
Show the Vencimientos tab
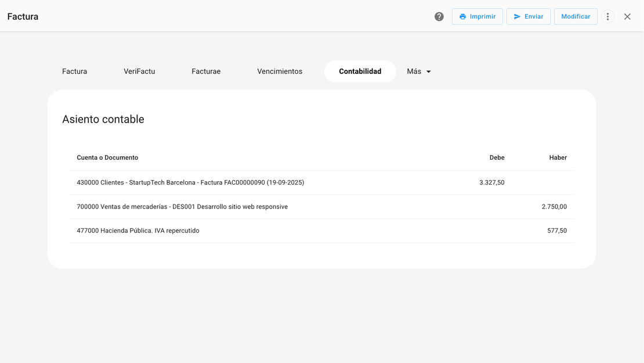pyautogui.click(x=280, y=71)
